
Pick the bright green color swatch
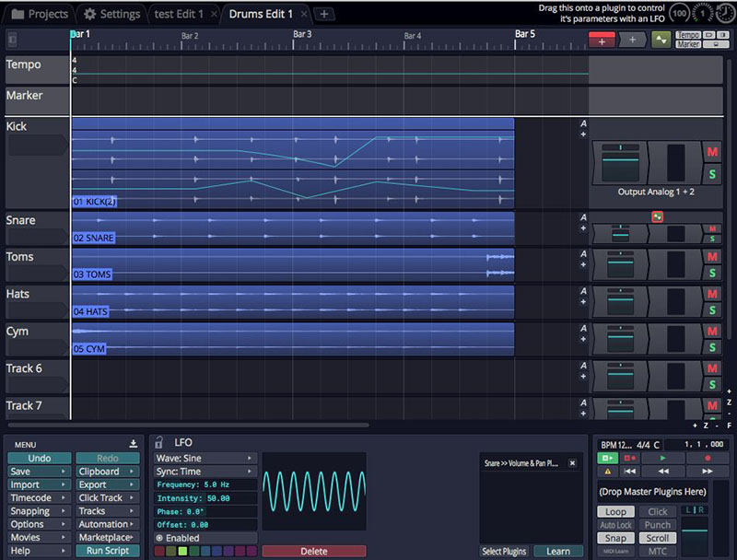(x=182, y=551)
